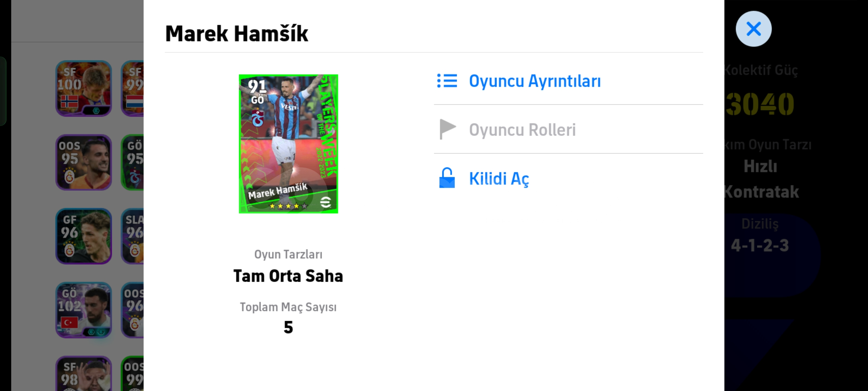Select the Oyuncu Rolleri option

tap(568, 130)
